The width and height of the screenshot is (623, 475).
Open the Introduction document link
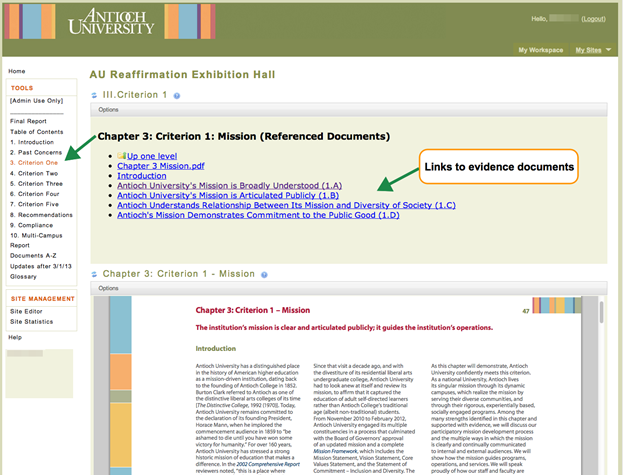tap(141, 176)
